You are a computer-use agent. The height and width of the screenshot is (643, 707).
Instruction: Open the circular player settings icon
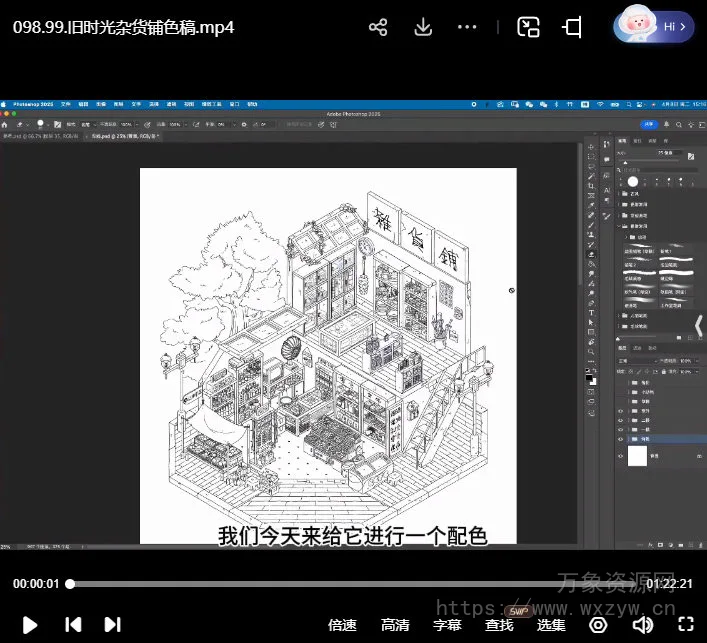tap(598, 625)
